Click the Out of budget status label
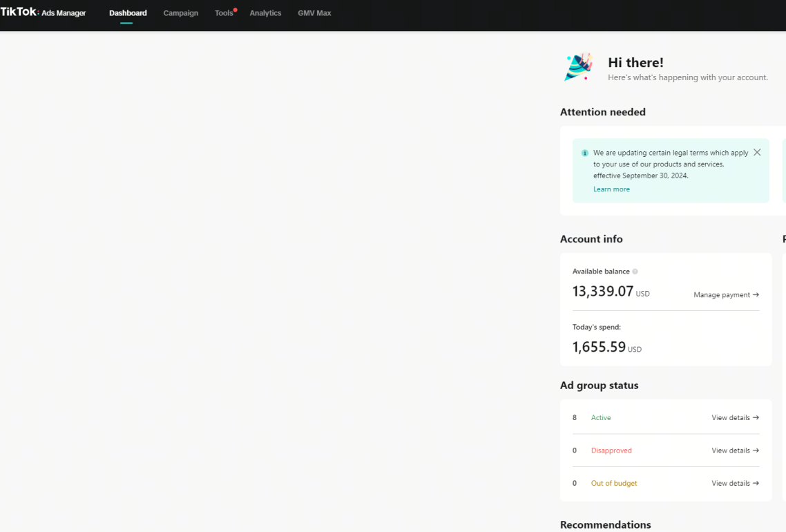Image resolution: width=786 pixels, height=532 pixels. click(x=614, y=484)
